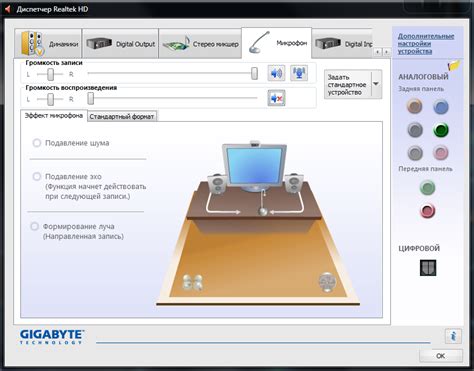474x371 pixels.
Task: Enable Формирование луча beam forming option
Action: pos(34,226)
